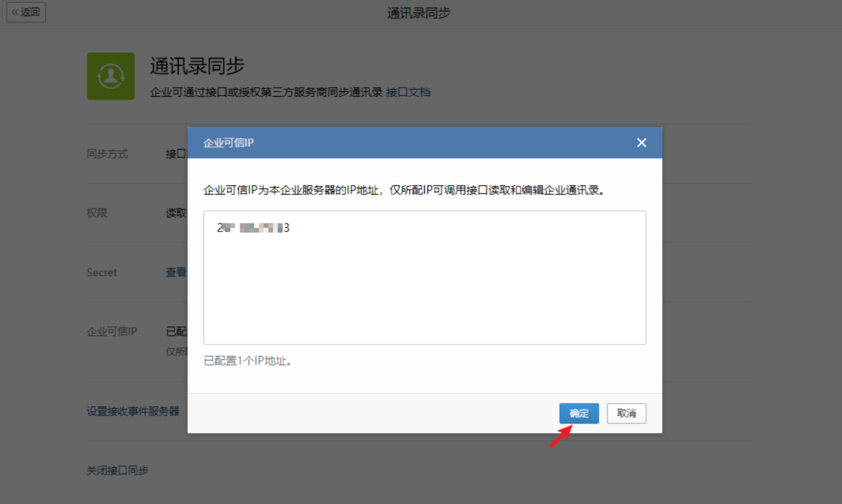
Task: Click the dialog's trusted IP description text
Action: tap(404, 190)
